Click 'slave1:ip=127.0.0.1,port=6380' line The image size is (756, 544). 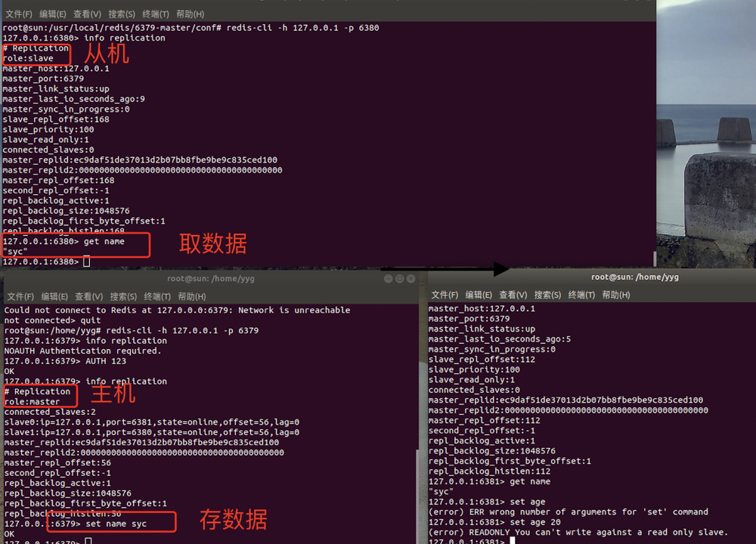coord(152,432)
